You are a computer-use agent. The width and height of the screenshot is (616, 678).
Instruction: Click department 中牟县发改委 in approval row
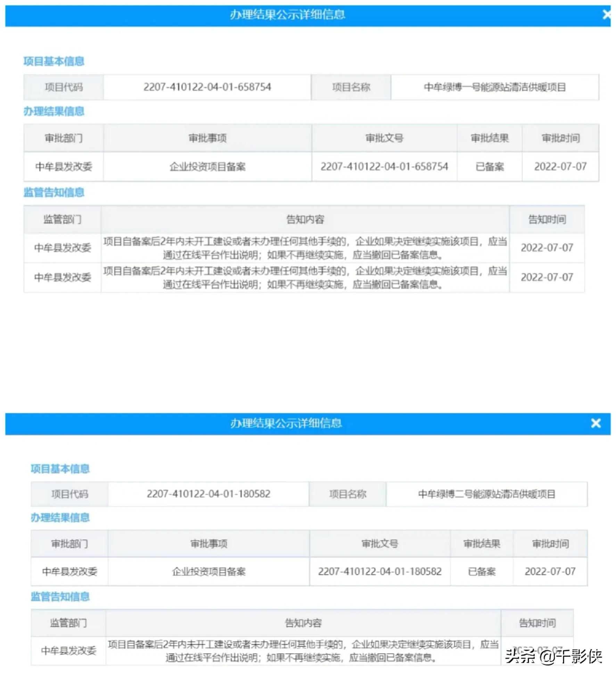point(63,167)
